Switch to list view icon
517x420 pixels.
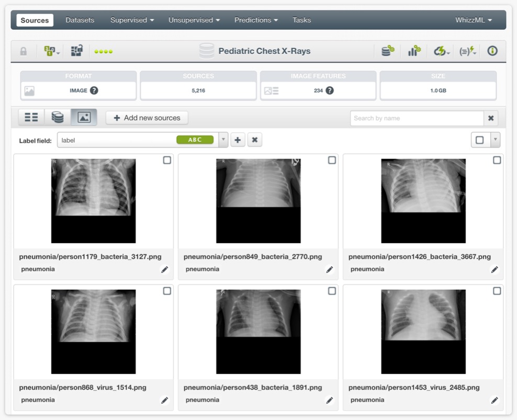coord(31,118)
